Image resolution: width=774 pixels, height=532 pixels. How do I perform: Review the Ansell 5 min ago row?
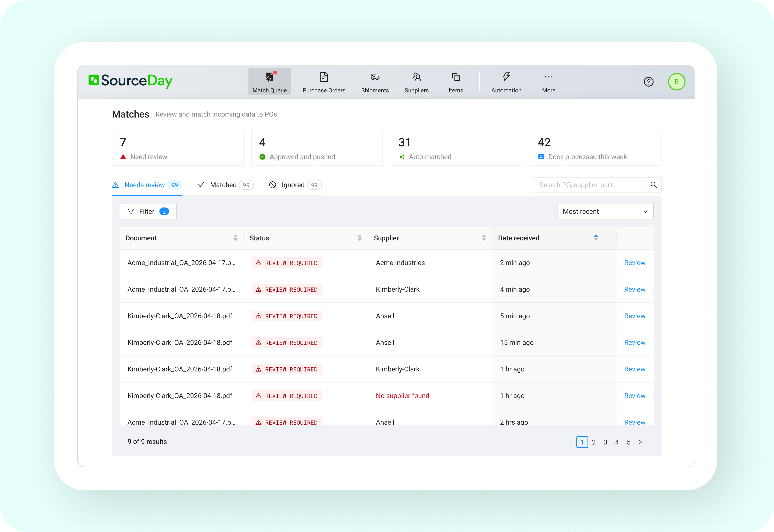coord(634,316)
